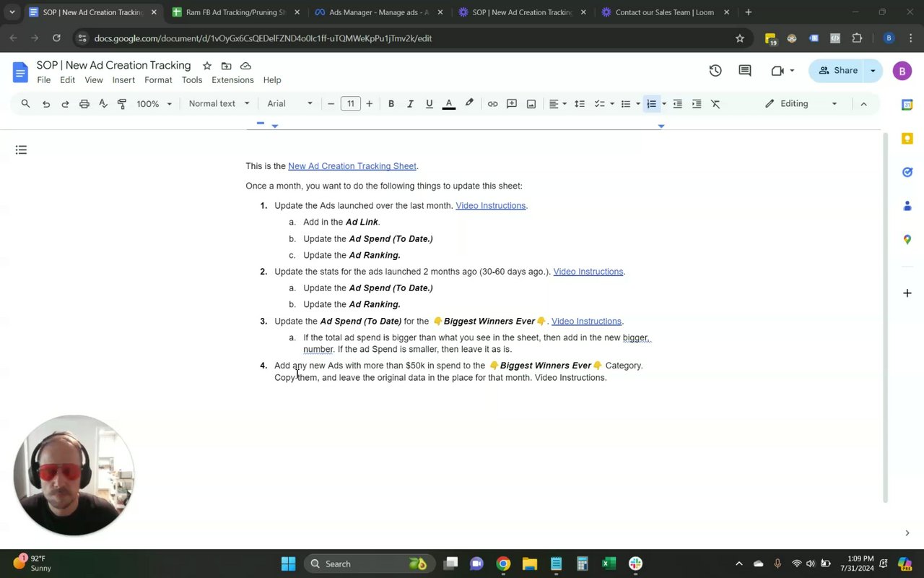This screenshot has height=578, width=924.
Task: Switch to the Ram FB Ad Tracking tab
Action: 235,12
